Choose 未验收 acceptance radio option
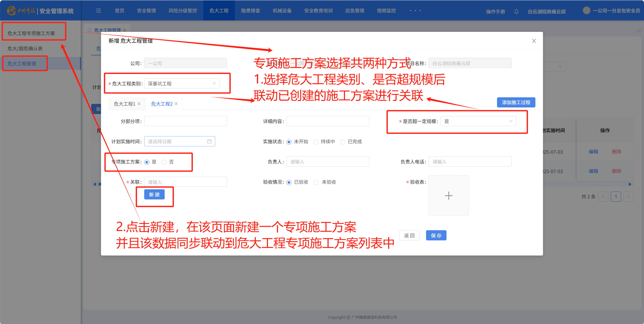644x324 pixels. click(x=316, y=182)
